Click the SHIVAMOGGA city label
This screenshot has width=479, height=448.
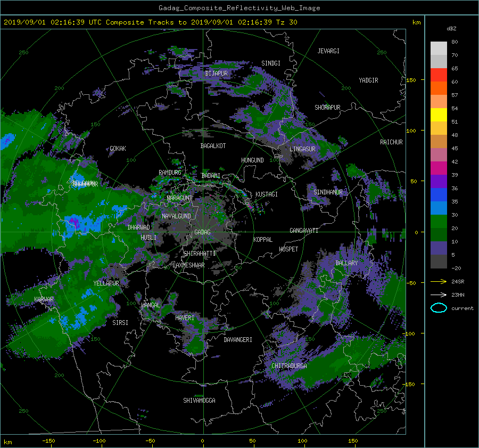199,401
